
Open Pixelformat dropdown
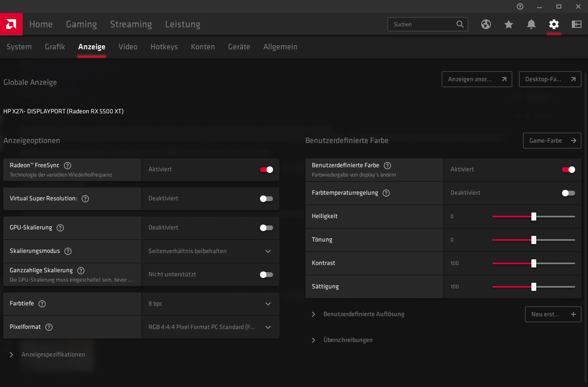[x=210, y=327]
